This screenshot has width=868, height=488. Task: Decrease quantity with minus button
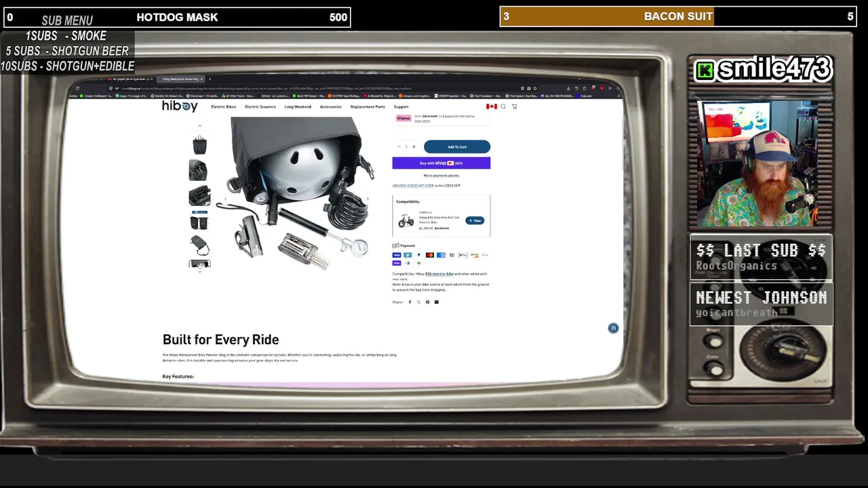tap(399, 147)
